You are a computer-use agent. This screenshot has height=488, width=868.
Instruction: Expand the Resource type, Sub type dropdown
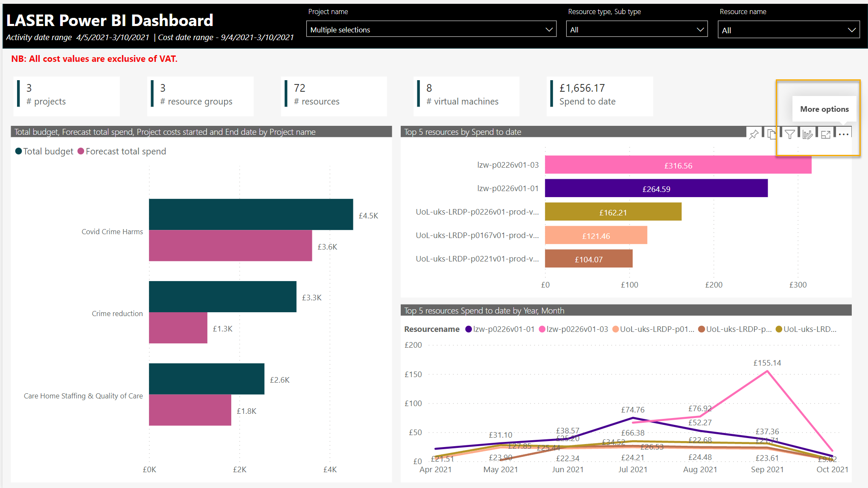[637, 29]
